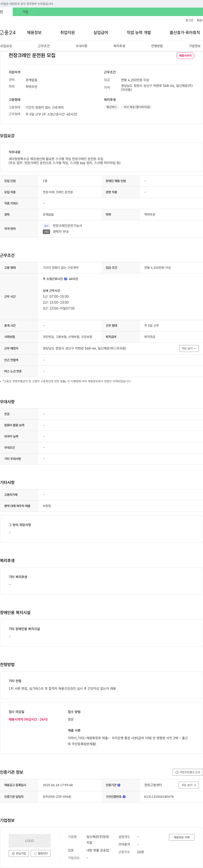Screen dimensions: 203x868
Task: Click the registration date 2025.06.18 17:59:48
Action: tap(58, 785)
